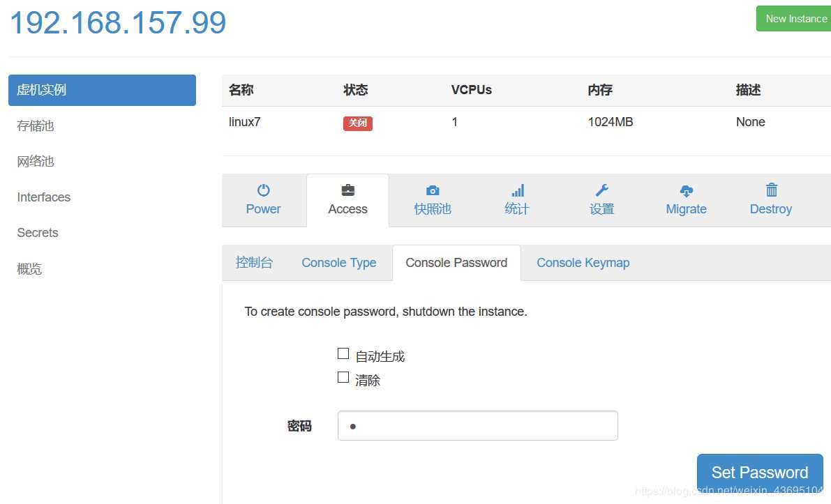Click the Migrate cloud icon

click(x=687, y=190)
